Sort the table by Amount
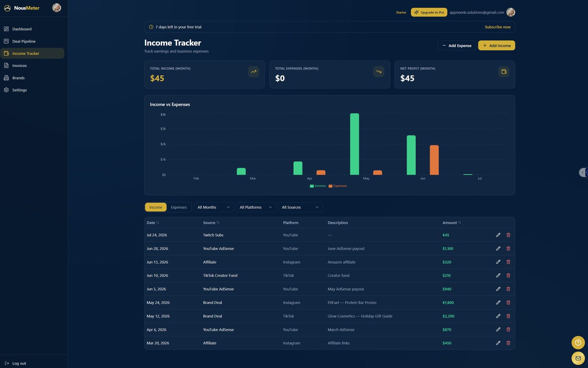588x368 pixels. point(451,223)
